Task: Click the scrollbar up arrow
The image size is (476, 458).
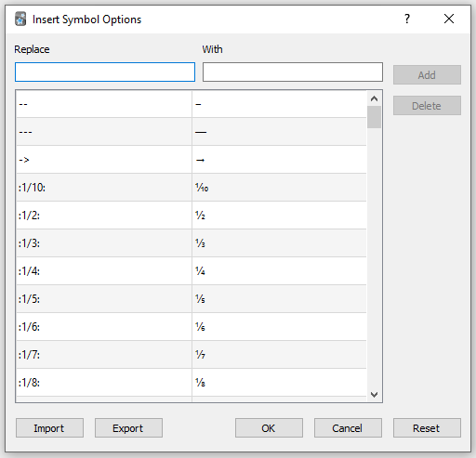Action: [x=374, y=98]
